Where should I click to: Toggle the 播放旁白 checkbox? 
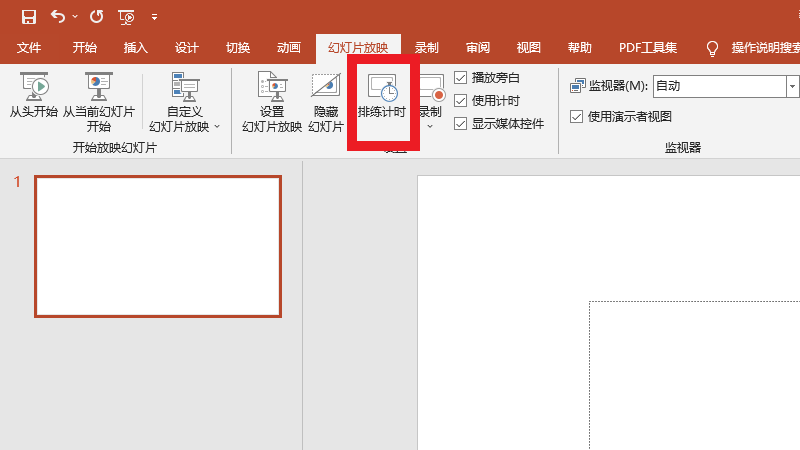[461, 77]
